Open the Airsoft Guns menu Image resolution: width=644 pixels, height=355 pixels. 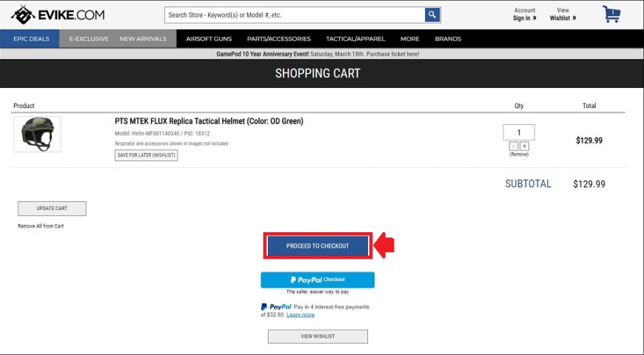point(209,38)
